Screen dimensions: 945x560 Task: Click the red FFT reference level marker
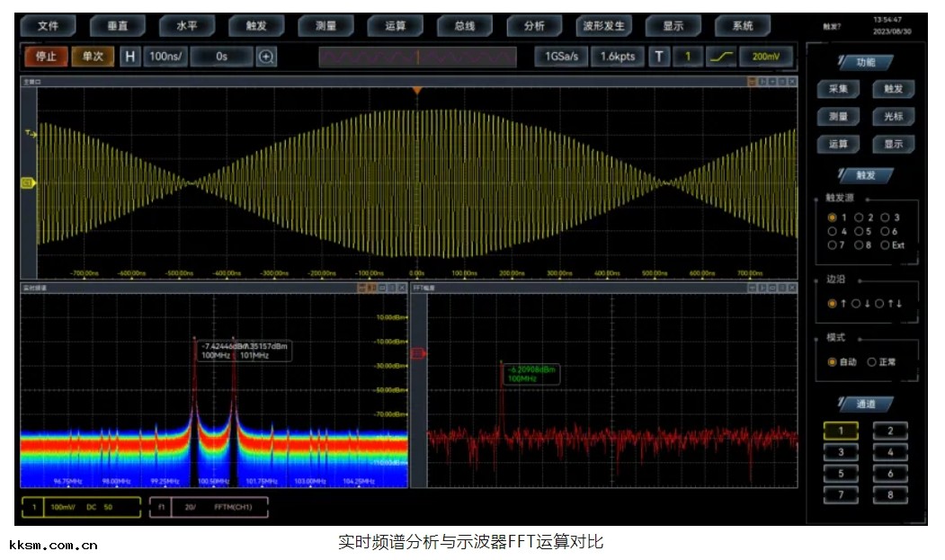pyautogui.click(x=417, y=354)
